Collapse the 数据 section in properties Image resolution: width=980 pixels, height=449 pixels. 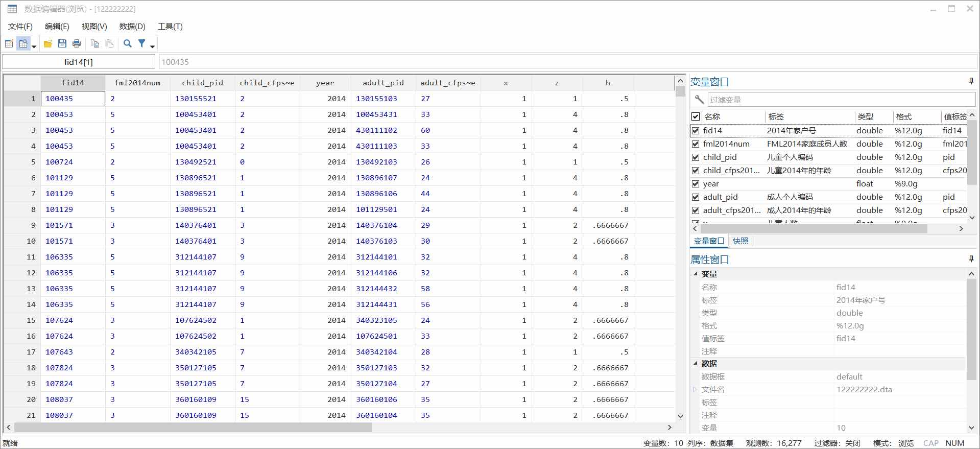click(x=696, y=364)
